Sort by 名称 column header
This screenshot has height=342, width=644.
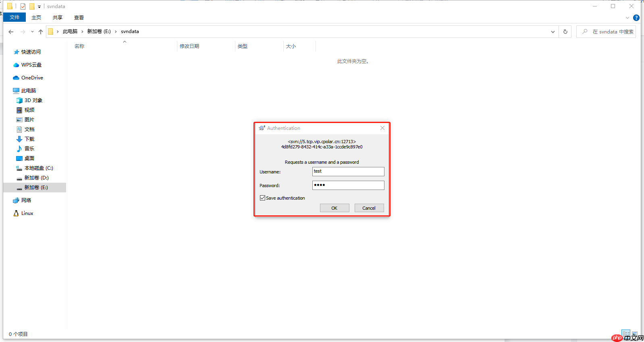(79, 46)
